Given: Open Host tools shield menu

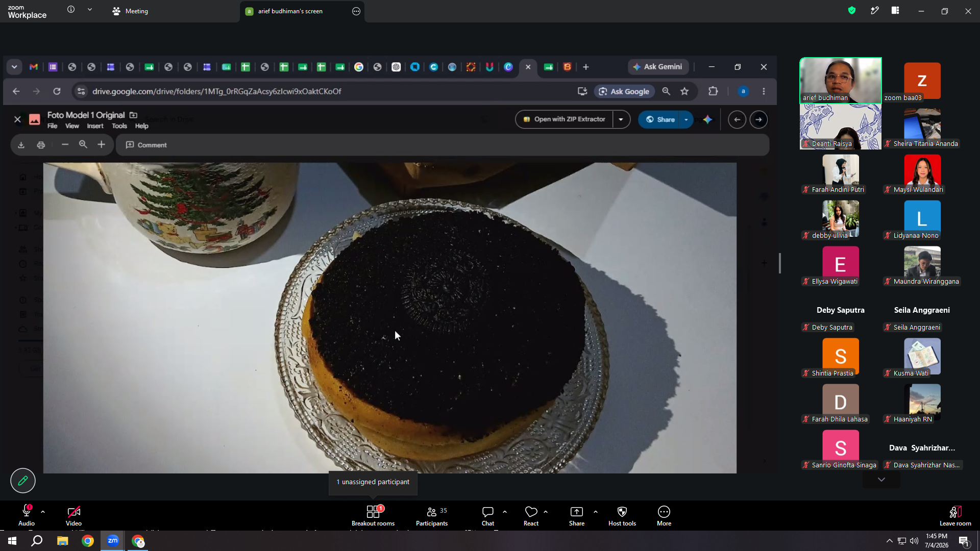Looking at the screenshot, I should 622,515.
